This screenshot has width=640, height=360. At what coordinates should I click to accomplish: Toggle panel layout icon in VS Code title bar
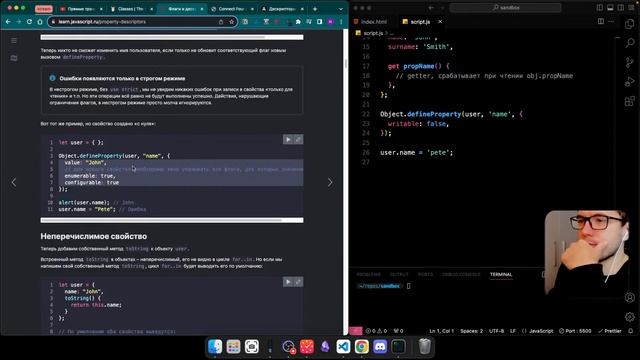coord(610,8)
